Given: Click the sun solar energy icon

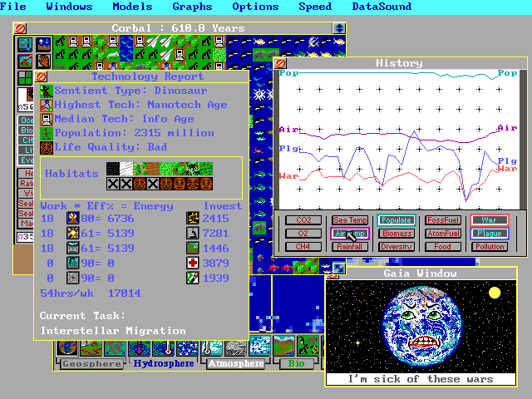Looking at the screenshot, I should coord(73,233).
